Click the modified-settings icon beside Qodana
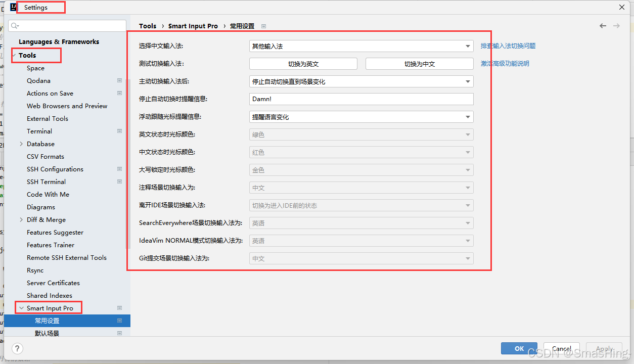 point(119,80)
